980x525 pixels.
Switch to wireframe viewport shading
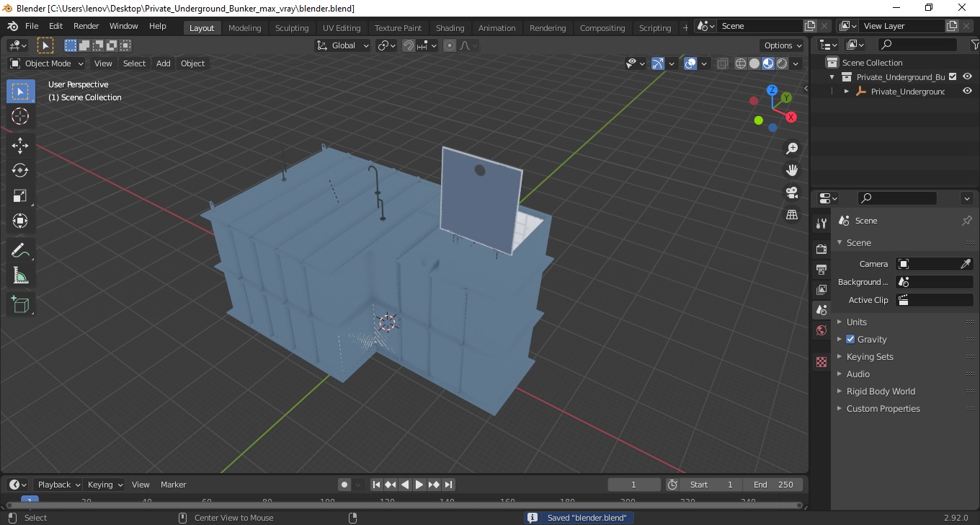coord(741,63)
